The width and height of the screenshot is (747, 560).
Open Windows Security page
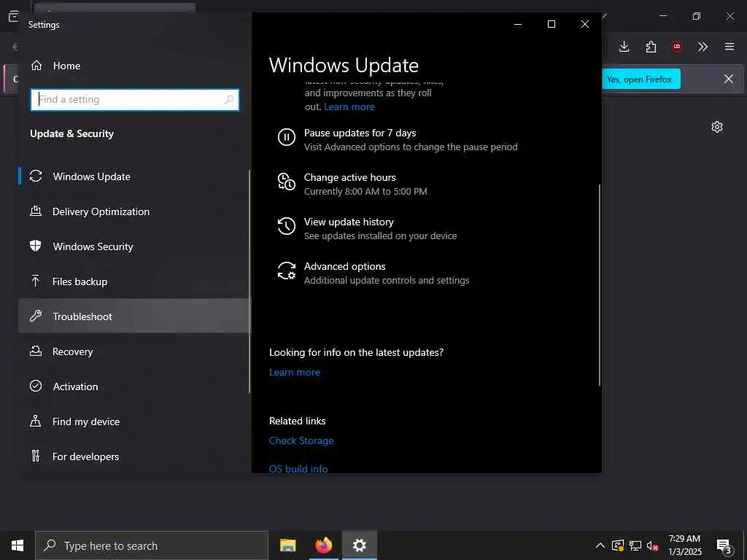click(133, 246)
